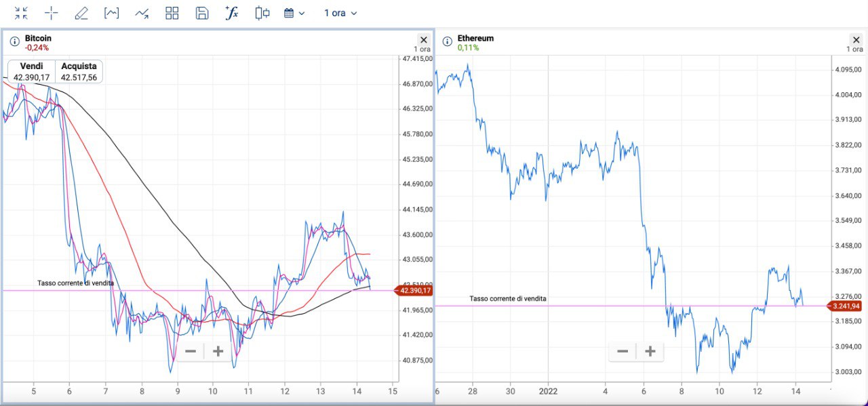868x406 pixels.
Task: Click the 43.055,00 axis label
Action: (x=417, y=260)
